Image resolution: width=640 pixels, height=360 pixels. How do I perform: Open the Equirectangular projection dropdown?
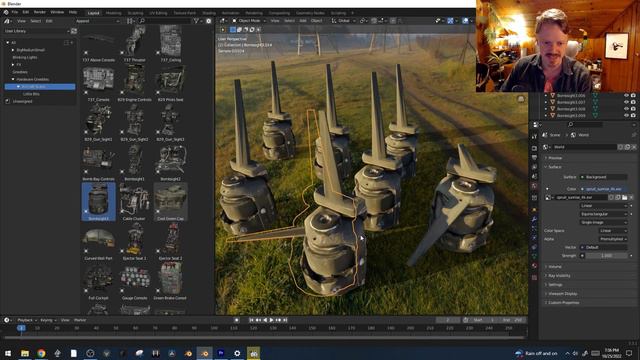tap(603, 214)
